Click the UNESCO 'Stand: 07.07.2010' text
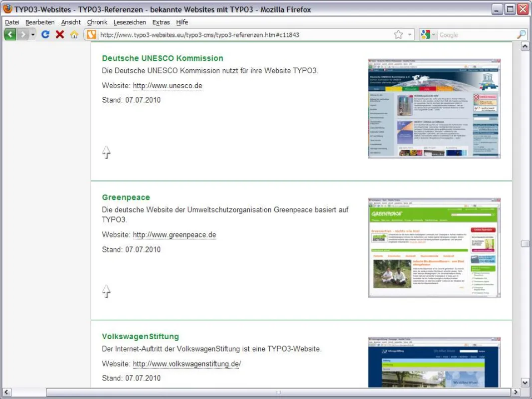The image size is (532, 399). point(131,100)
